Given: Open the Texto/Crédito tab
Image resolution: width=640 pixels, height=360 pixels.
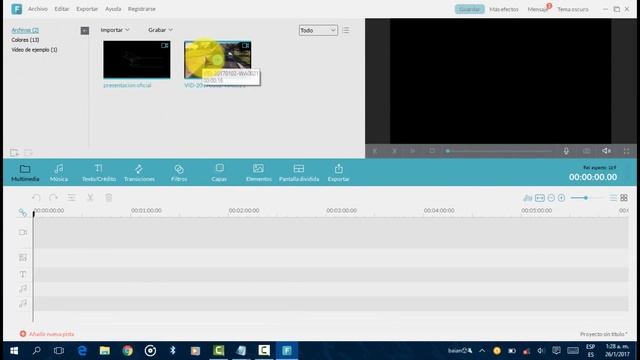Looking at the screenshot, I should click(x=99, y=173).
